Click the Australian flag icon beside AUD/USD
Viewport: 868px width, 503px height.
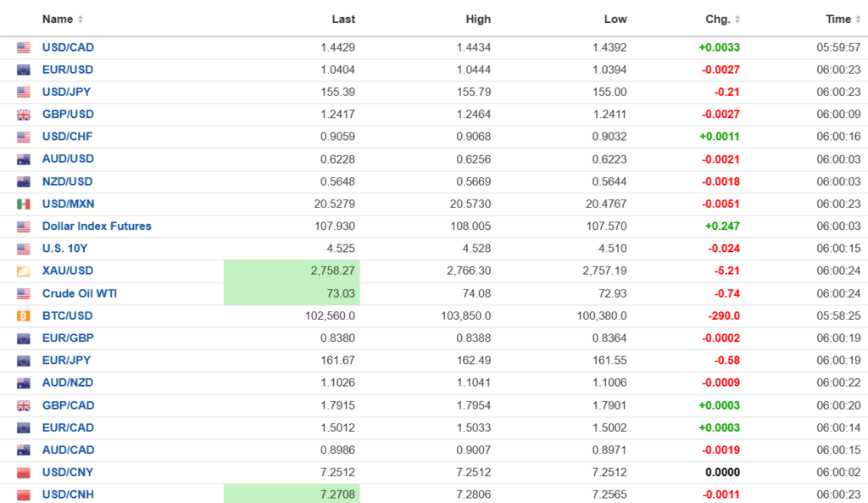[x=24, y=159]
